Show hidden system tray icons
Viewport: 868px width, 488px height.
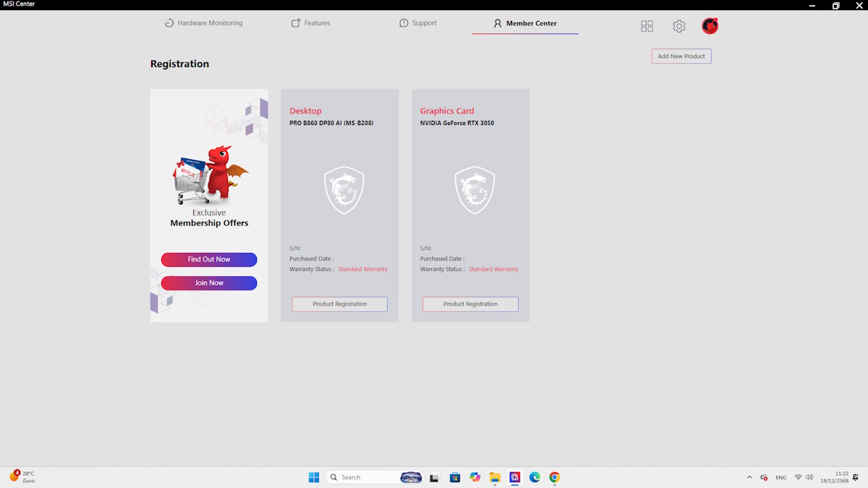point(749,477)
